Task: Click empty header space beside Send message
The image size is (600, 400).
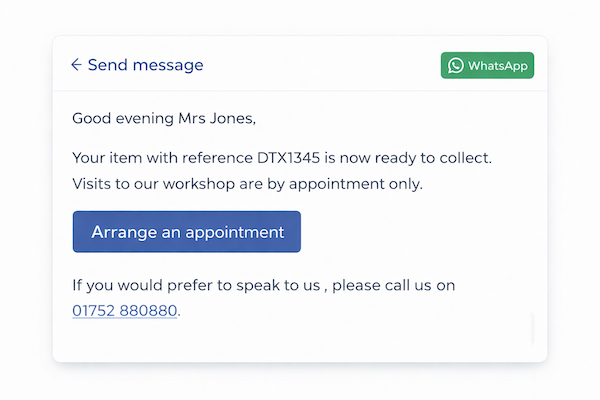Action: [x=320, y=65]
